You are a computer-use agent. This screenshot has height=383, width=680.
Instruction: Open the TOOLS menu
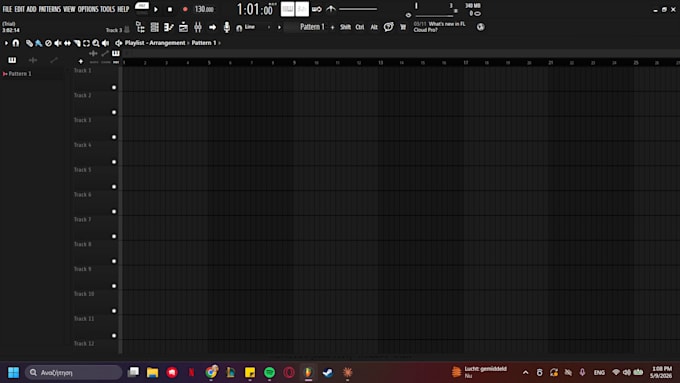[x=108, y=9]
